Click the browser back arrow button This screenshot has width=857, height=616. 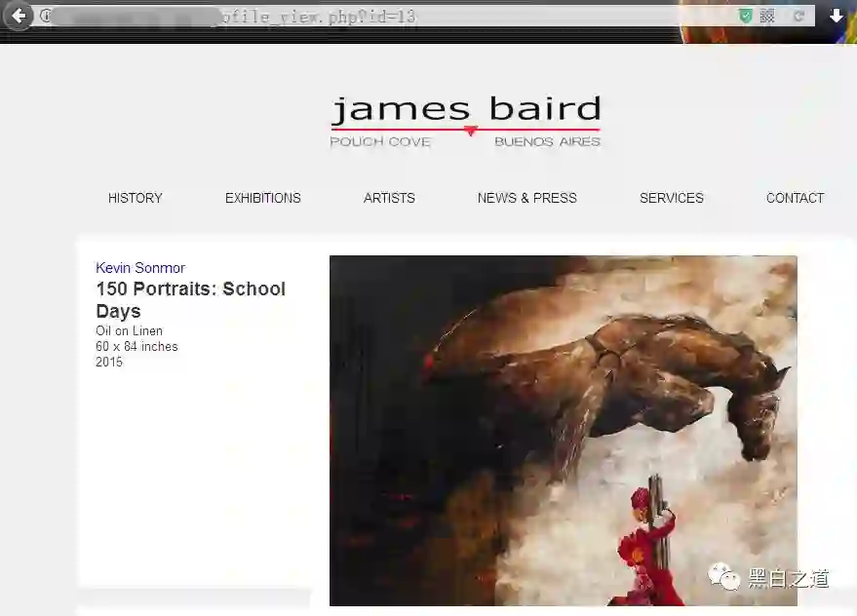click(18, 16)
